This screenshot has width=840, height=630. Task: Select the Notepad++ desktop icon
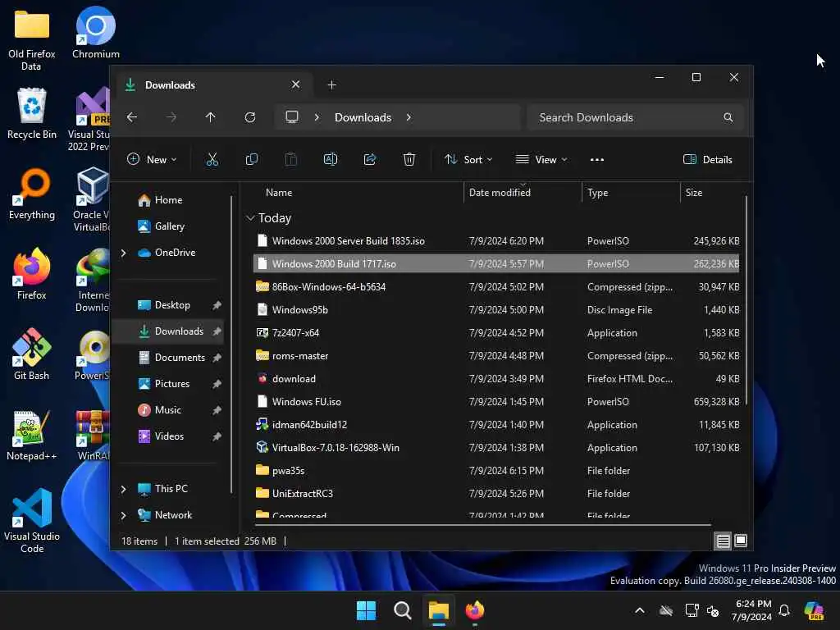tap(32, 435)
